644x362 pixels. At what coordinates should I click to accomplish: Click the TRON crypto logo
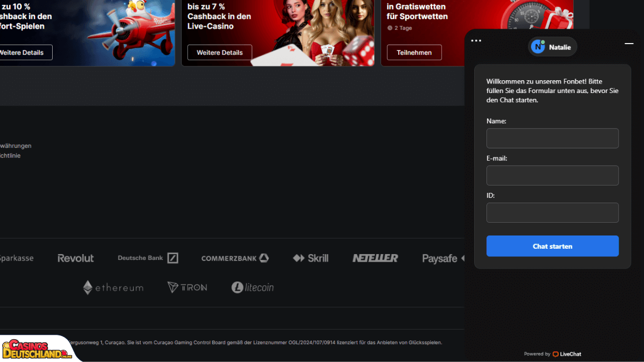pyautogui.click(x=187, y=288)
